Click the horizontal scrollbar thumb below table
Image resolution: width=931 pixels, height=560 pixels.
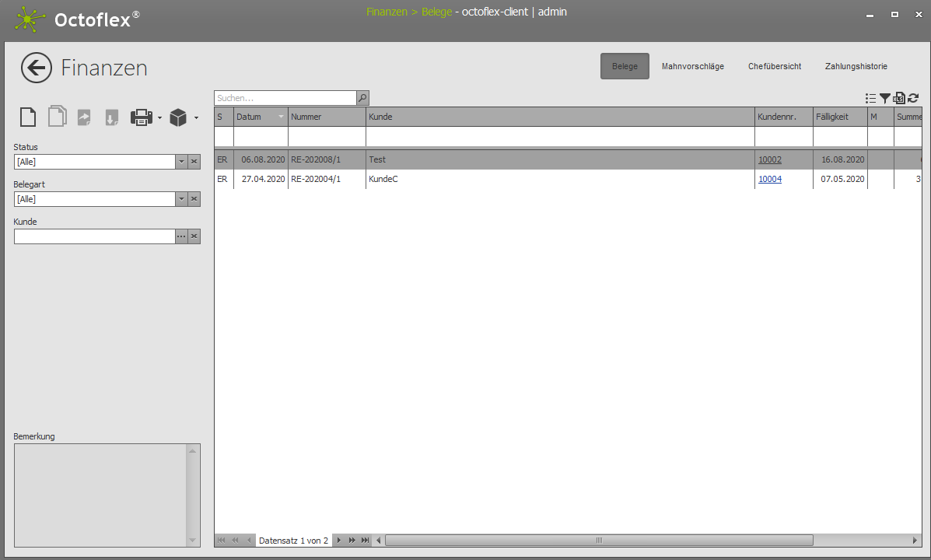point(599,540)
